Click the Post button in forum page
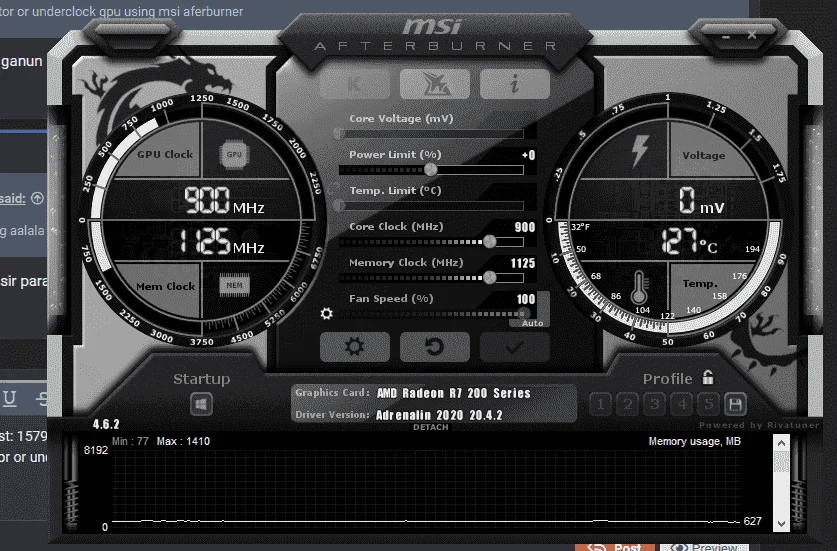The image size is (837, 551). click(x=615, y=548)
